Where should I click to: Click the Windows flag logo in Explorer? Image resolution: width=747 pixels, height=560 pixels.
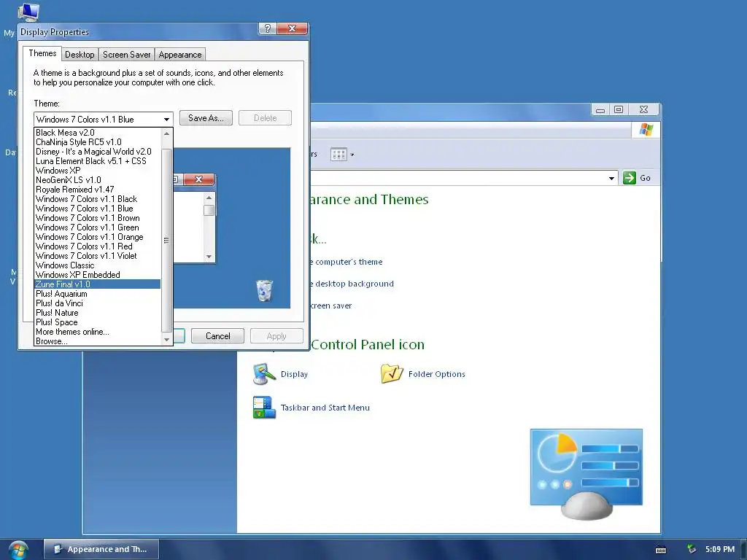646,130
